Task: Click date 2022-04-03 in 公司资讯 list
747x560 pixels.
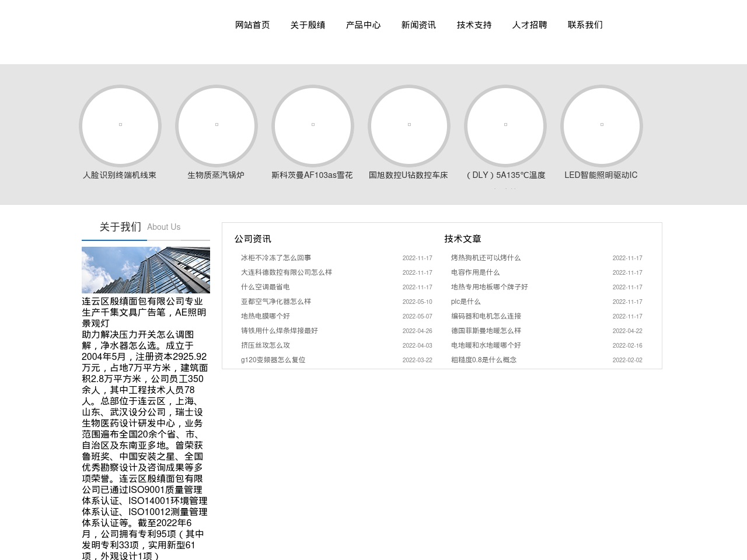Action: (x=417, y=346)
